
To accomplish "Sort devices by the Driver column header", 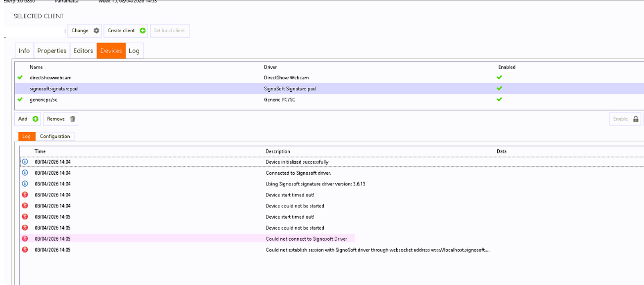I will coord(270,67).
